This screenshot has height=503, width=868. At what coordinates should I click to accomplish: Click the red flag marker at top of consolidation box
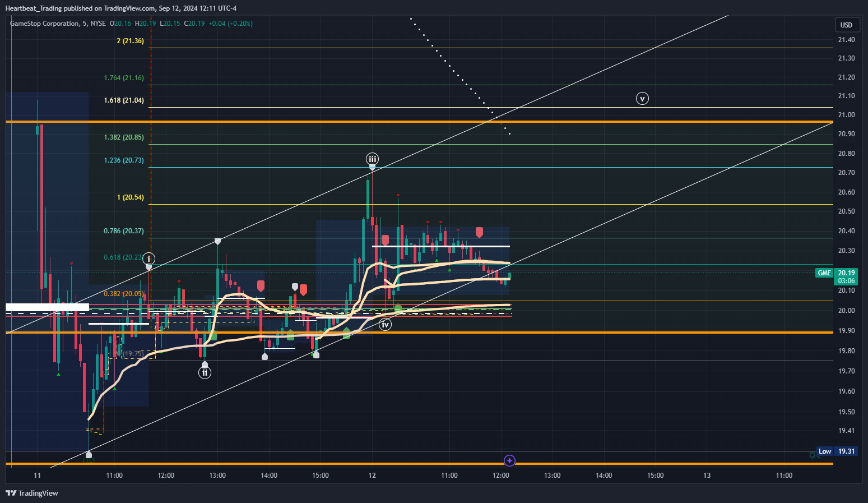479,232
